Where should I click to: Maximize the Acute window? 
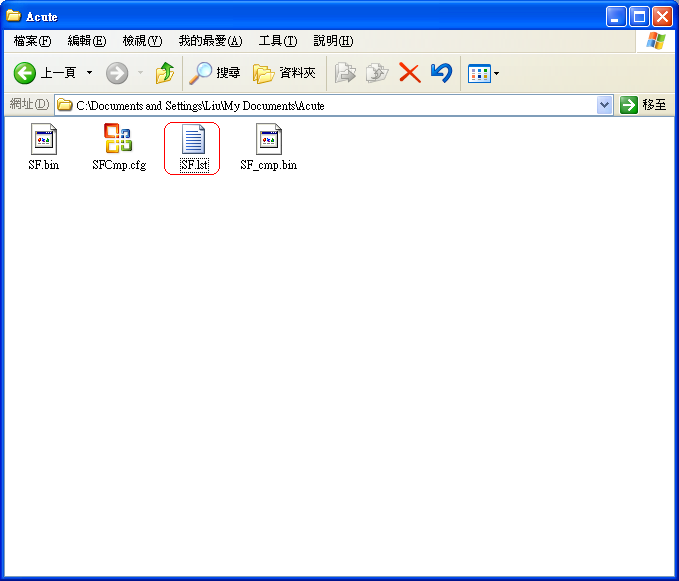point(639,17)
